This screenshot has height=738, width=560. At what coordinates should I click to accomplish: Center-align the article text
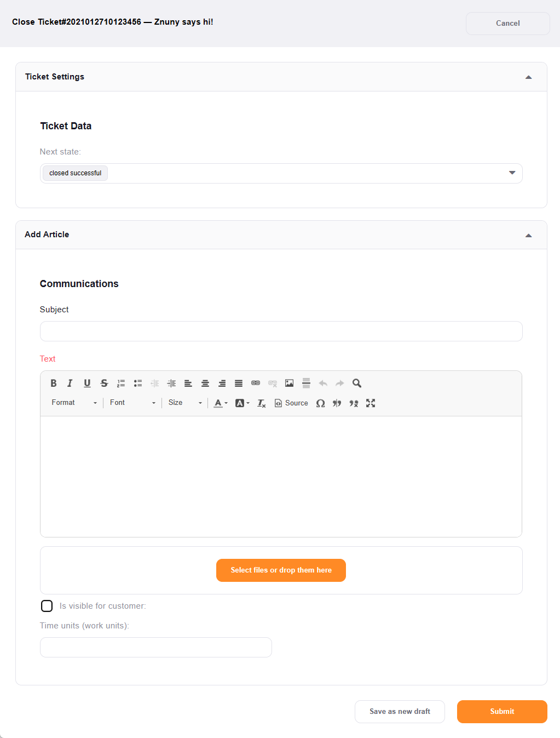[x=205, y=384]
